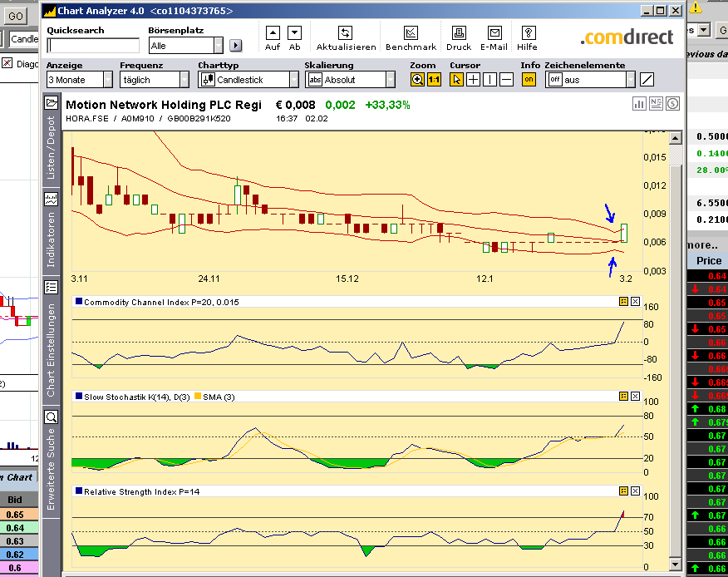728x577 pixels.
Task: Click the green candlestick at far right
Action: (624, 233)
